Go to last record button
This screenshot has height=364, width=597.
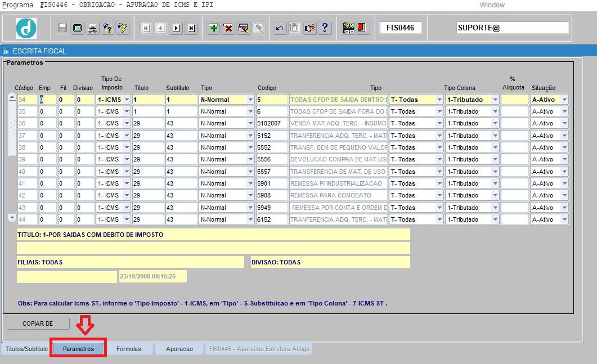coord(191,28)
